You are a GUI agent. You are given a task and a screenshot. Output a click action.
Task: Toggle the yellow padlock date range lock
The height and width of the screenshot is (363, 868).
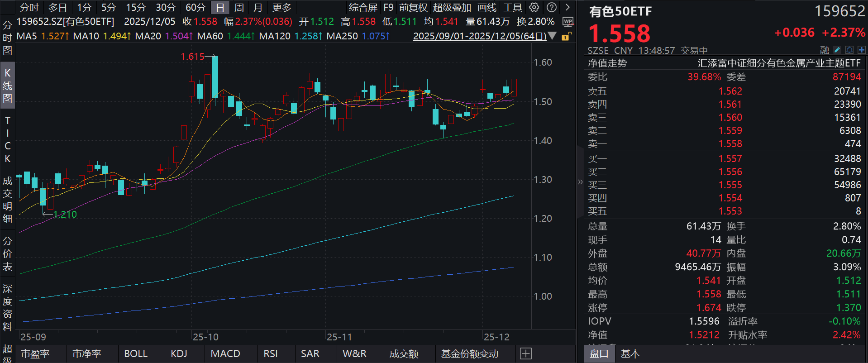(566, 36)
